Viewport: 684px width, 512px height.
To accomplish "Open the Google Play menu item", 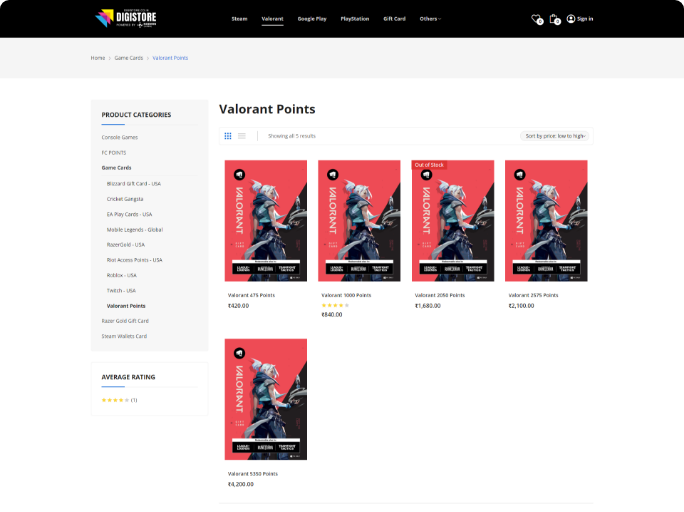I will [x=312, y=19].
